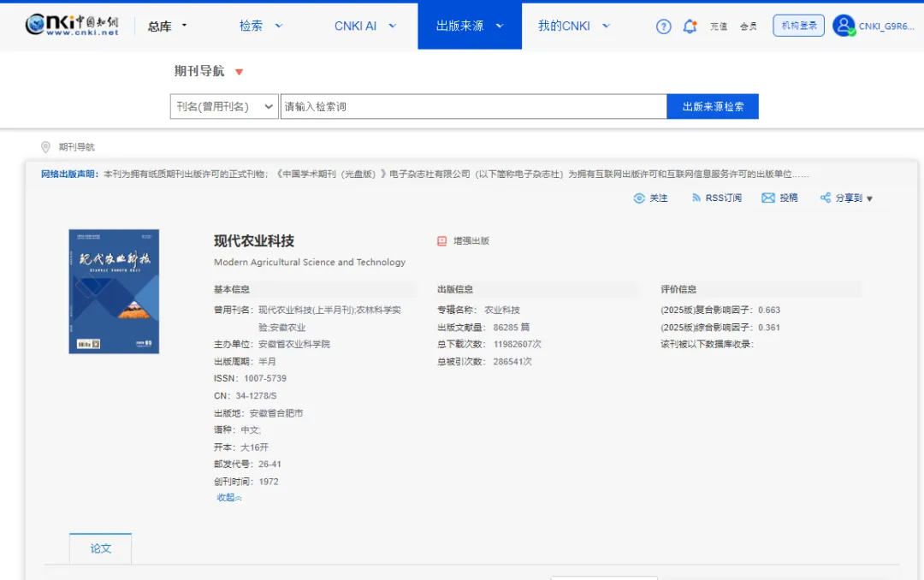Screen dimensions: 924x580
Task: Click the location pin breadcrumb icon
Action: (45, 147)
